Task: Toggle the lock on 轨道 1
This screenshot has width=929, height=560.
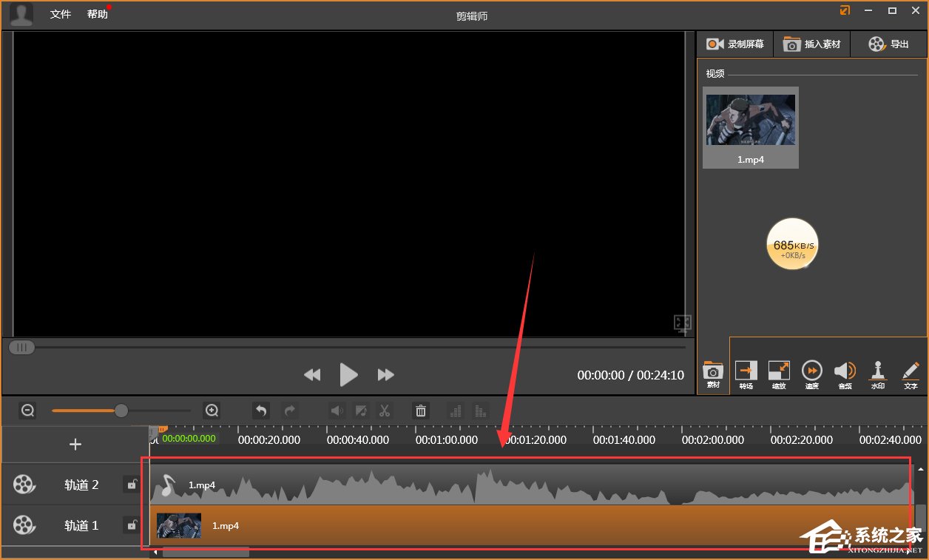Action: (x=132, y=525)
